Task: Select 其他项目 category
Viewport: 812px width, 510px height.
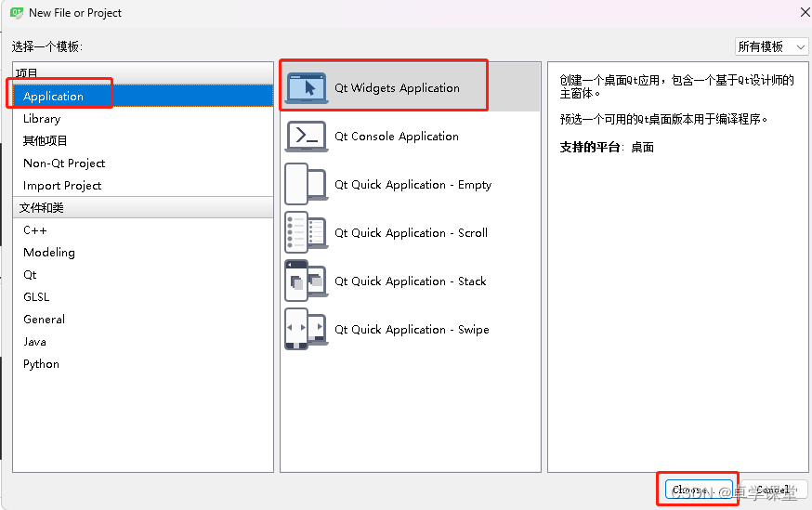Action: pyautogui.click(x=143, y=141)
